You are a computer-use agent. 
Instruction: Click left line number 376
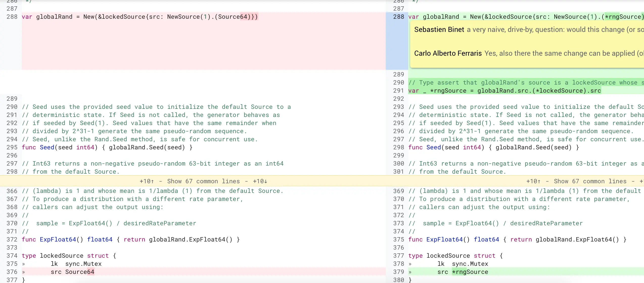12,272
